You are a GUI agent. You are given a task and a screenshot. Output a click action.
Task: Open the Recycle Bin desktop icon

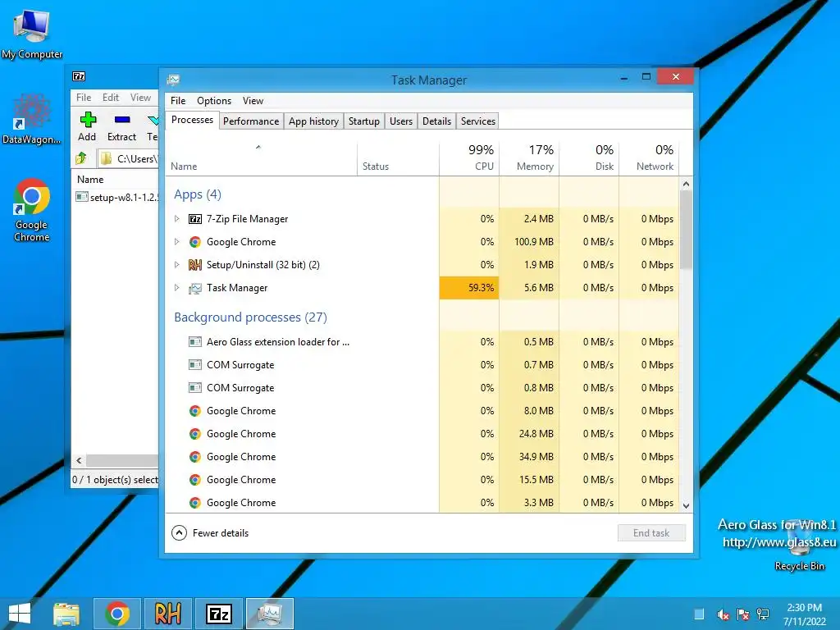799,546
